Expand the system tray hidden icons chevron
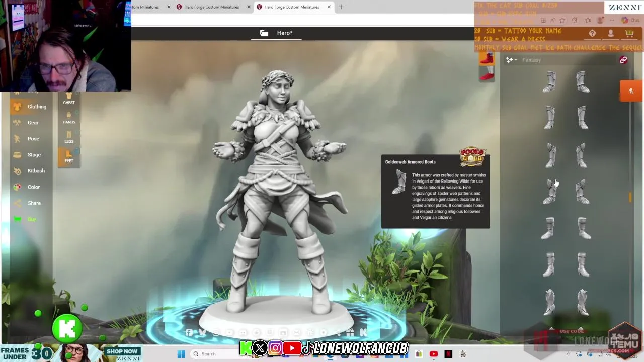Viewport: 644px width, 362px height. coord(568,354)
